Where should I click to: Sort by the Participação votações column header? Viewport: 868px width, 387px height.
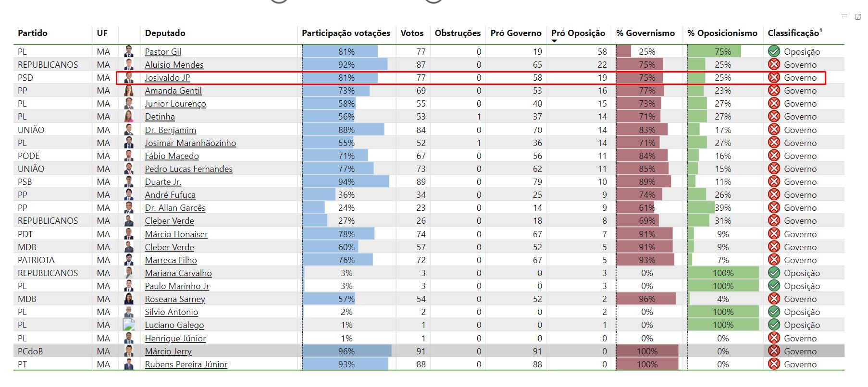(x=346, y=33)
